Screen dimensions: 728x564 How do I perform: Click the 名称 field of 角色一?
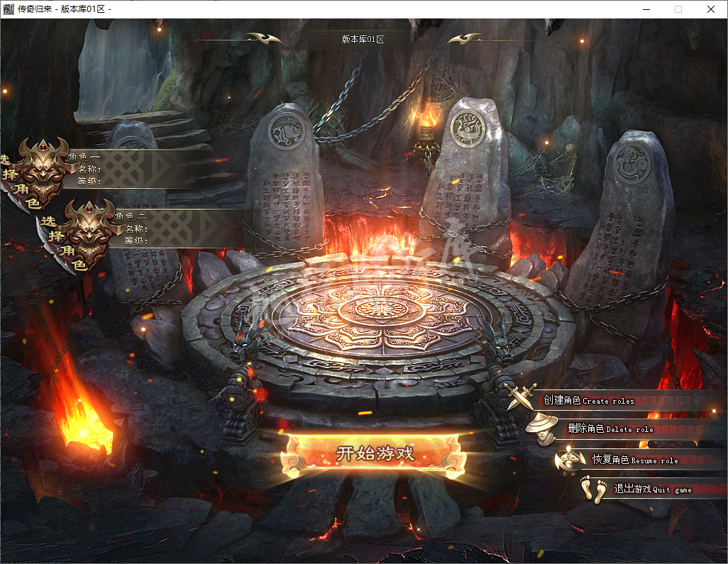coord(89,169)
